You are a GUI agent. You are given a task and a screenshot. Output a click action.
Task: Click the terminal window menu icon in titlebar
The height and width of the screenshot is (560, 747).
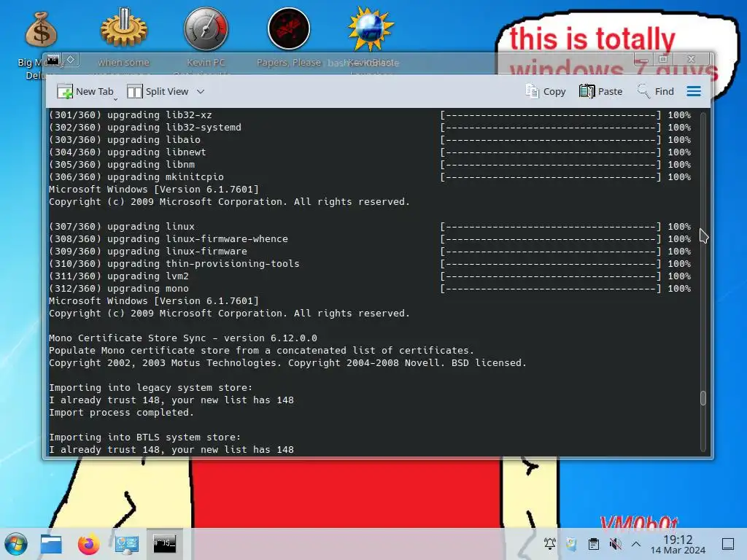pyautogui.click(x=53, y=60)
